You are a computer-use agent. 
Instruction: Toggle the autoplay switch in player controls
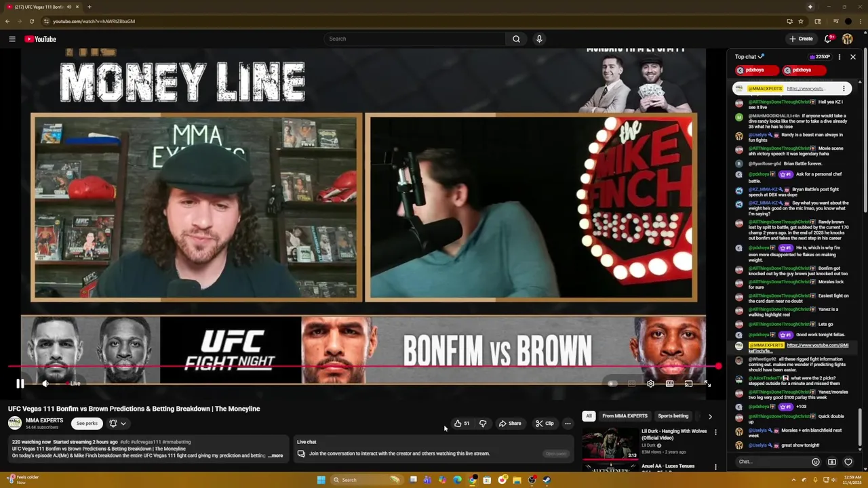pyautogui.click(x=612, y=384)
